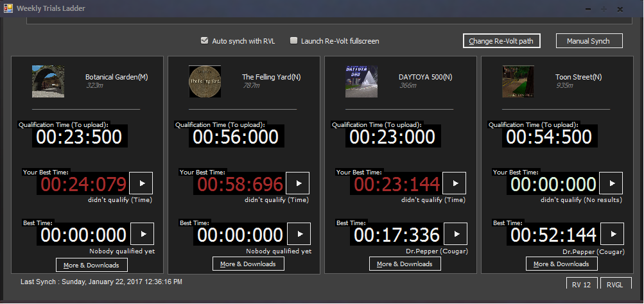Play Dr.Pepper's best replay for Toon Street
This screenshot has width=644, height=304.
612,234
